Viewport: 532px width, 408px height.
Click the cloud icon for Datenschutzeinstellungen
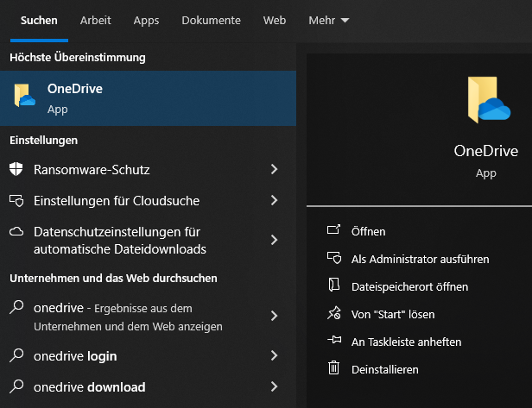tap(16, 232)
